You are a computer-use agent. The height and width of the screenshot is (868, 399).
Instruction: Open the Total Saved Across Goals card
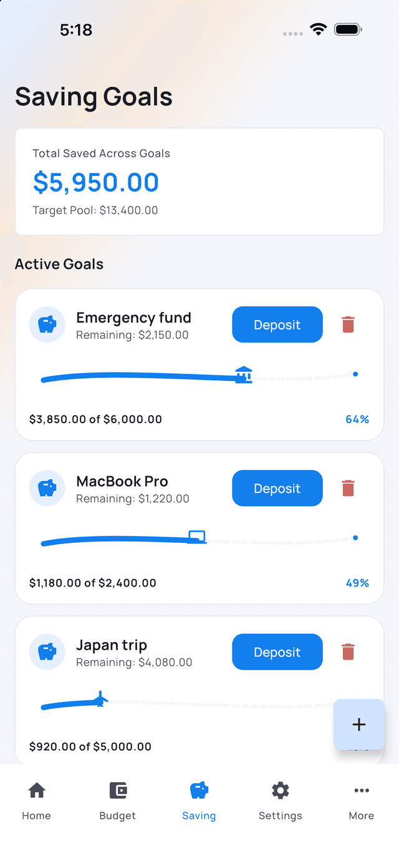[199, 182]
